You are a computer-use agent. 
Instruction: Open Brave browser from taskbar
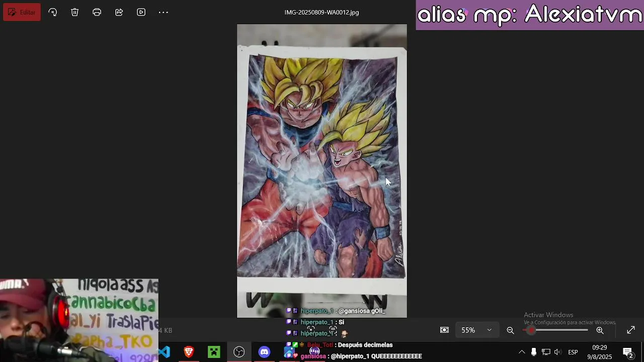pos(189,352)
